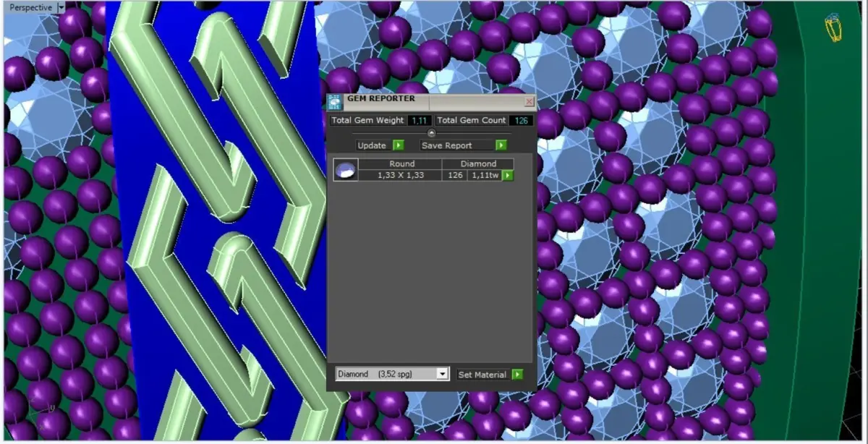Click the Total Gem Weight value 1,11
This screenshot has height=444, width=868.
(420, 121)
